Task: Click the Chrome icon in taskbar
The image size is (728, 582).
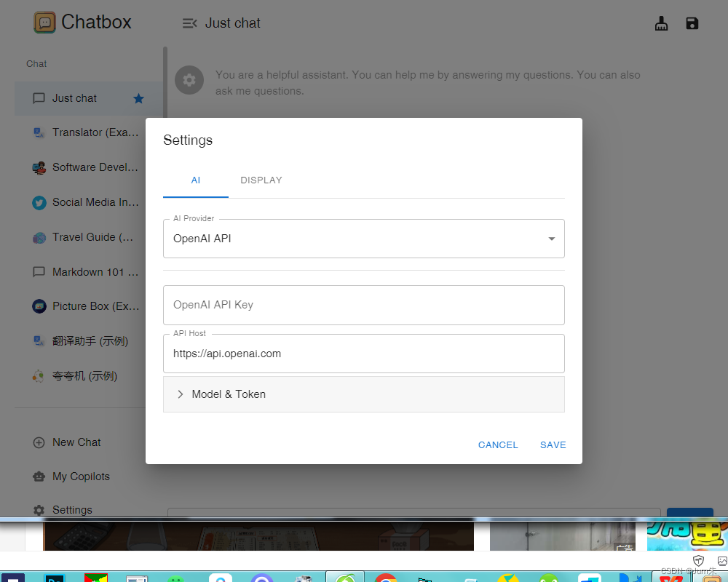Action: [386, 578]
